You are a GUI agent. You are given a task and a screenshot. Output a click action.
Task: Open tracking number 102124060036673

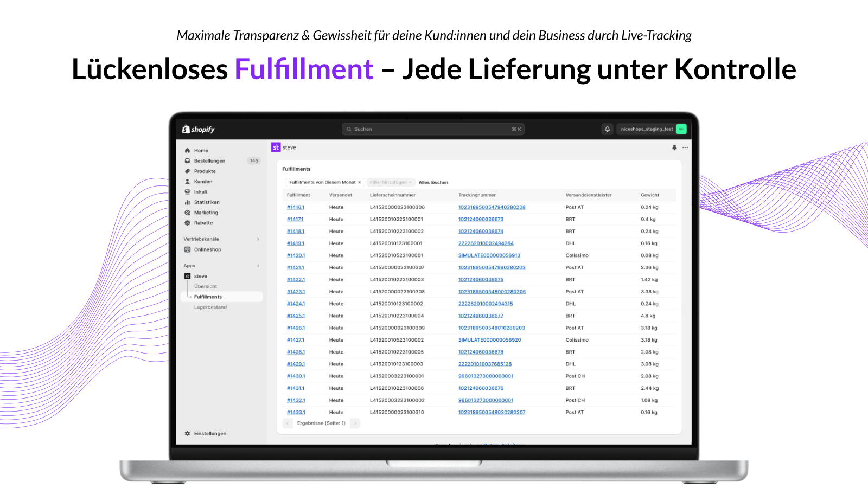481,219
